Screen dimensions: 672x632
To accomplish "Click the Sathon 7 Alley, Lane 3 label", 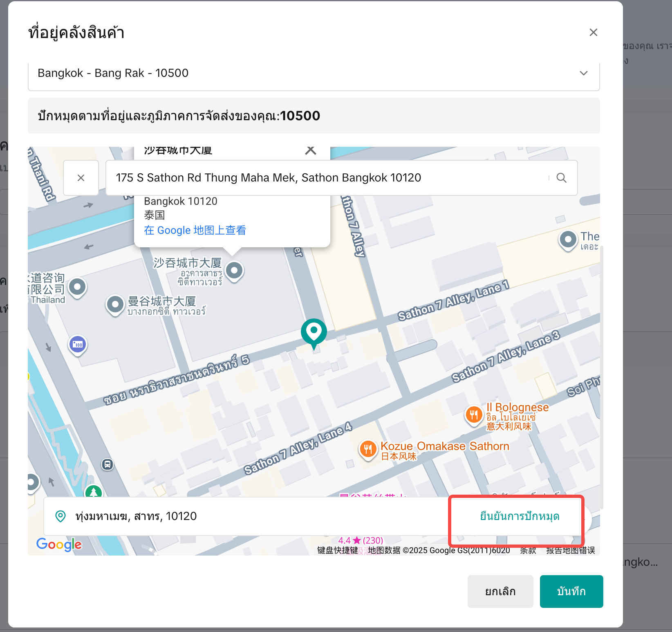I will click(x=506, y=356).
